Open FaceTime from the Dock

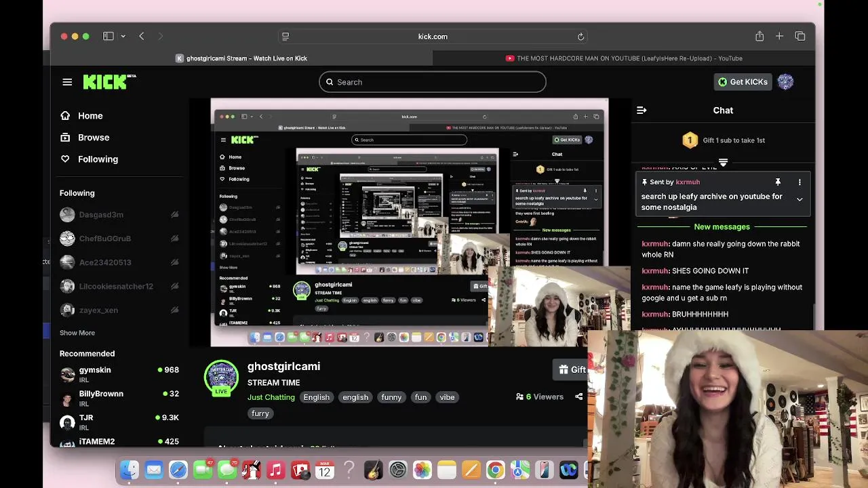(x=203, y=470)
